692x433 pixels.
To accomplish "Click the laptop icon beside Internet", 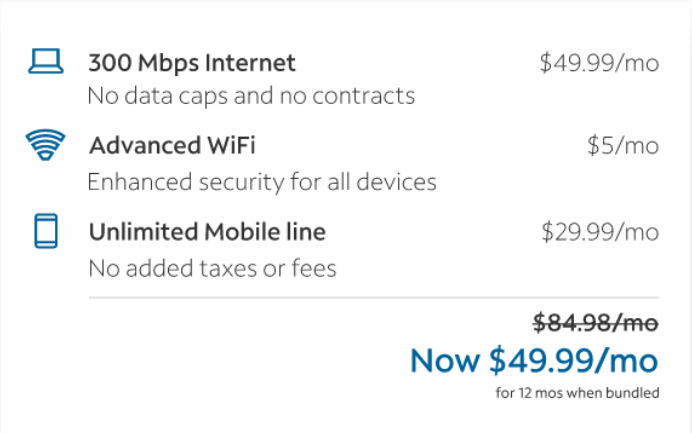I will pyautogui.click(x=45, y=63).
